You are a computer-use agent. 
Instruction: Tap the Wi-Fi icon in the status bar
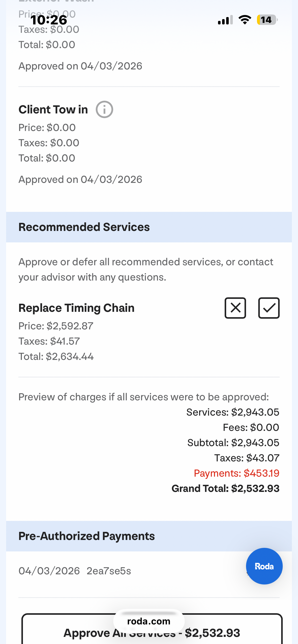245,20
